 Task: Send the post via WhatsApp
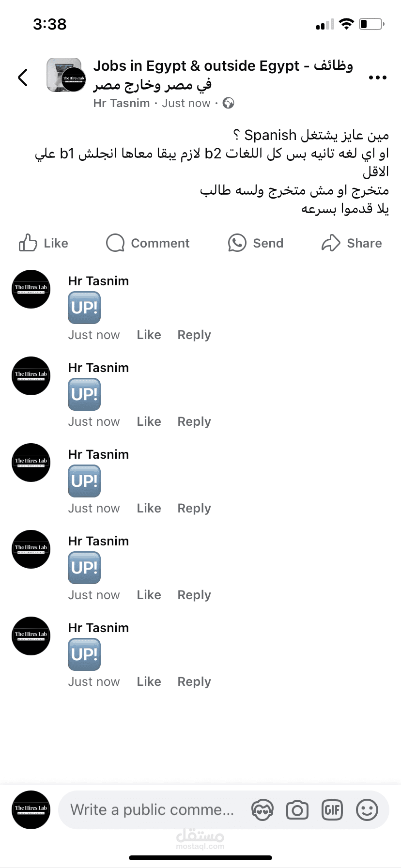point(256,243)
